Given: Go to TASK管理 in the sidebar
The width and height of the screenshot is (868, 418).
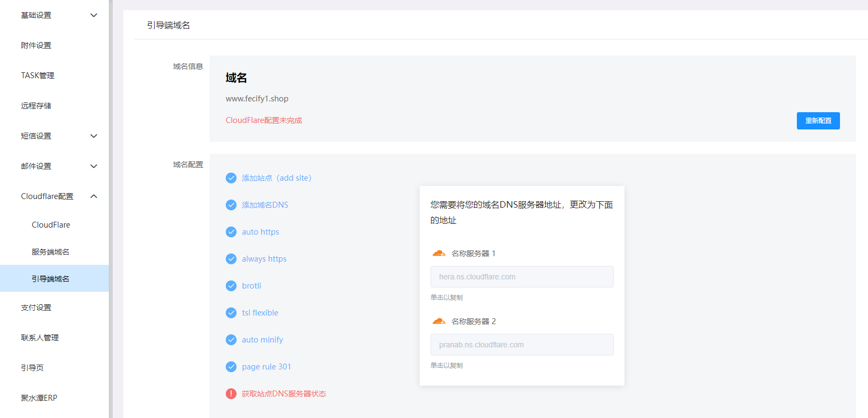Looking at the screenshot, I should click(x=54, y=76).
